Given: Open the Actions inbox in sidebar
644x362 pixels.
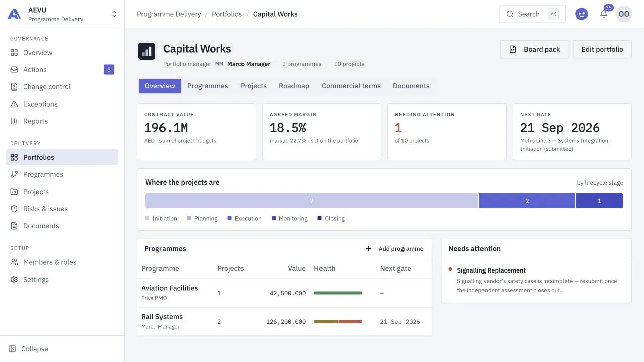Looking at the screenshot, I should point(62,70).
